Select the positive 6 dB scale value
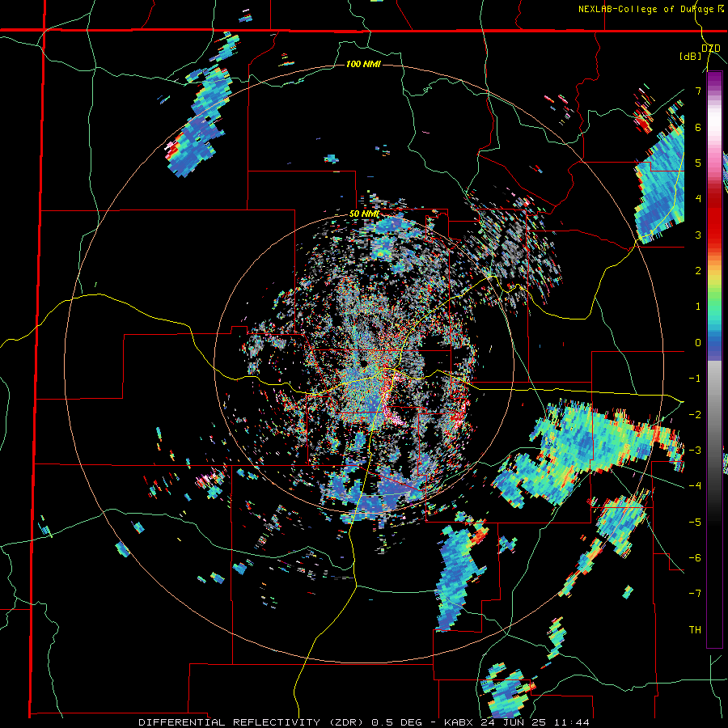The image size is (728, 728). (x=698, y=127)
